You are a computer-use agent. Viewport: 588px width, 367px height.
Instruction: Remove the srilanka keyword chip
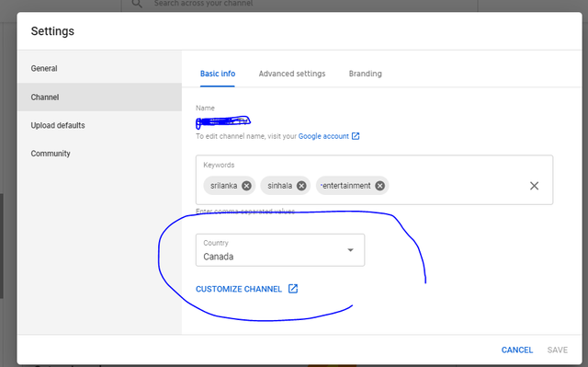click(x=246, y=186)
